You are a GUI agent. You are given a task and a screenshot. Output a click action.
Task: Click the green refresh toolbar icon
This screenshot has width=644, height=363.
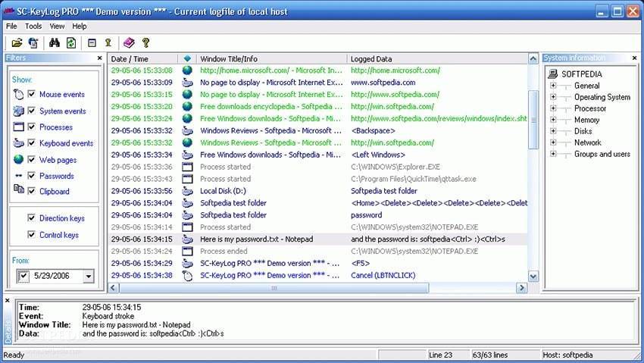point(71,43)
